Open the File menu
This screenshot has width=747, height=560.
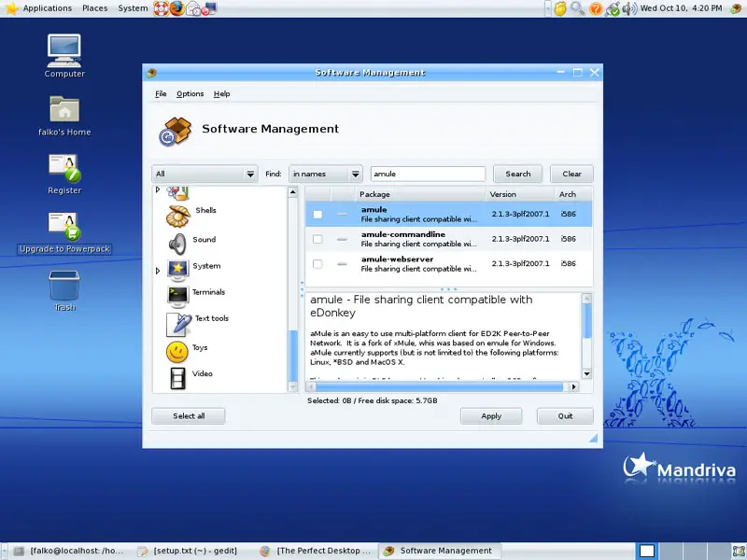(x=161, y=94)
